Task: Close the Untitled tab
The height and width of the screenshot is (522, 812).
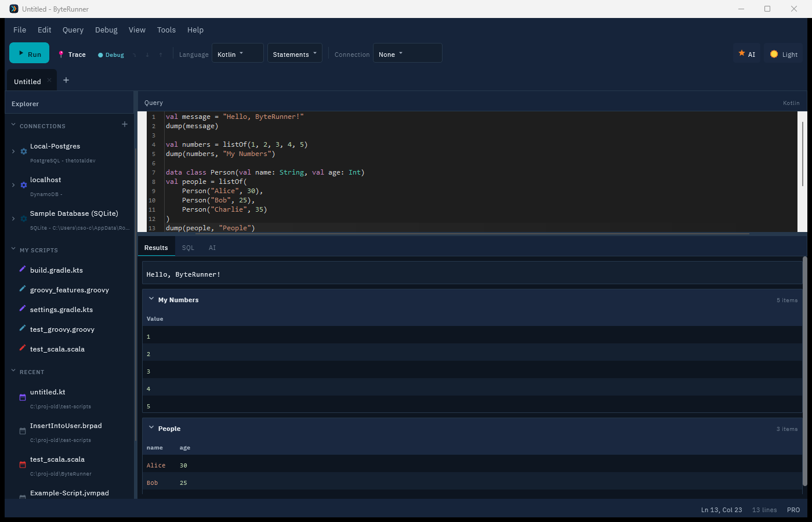Action: click(49, 81)
